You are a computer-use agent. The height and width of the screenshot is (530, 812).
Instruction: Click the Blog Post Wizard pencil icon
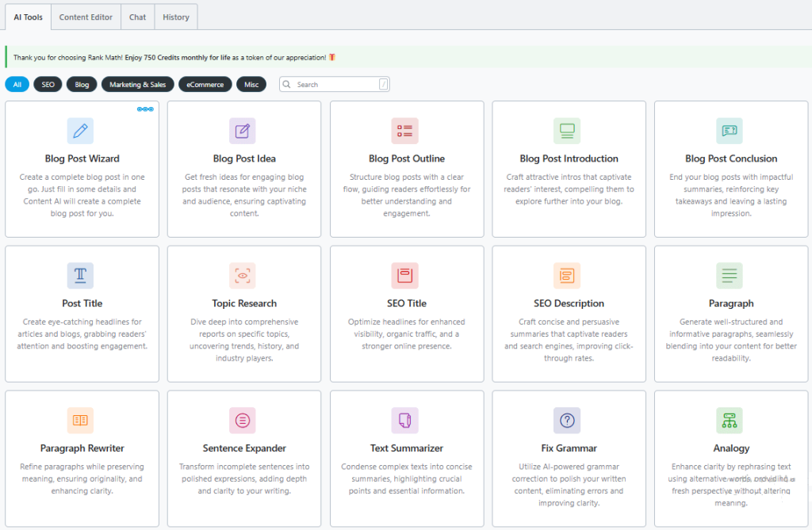[80, 131]
